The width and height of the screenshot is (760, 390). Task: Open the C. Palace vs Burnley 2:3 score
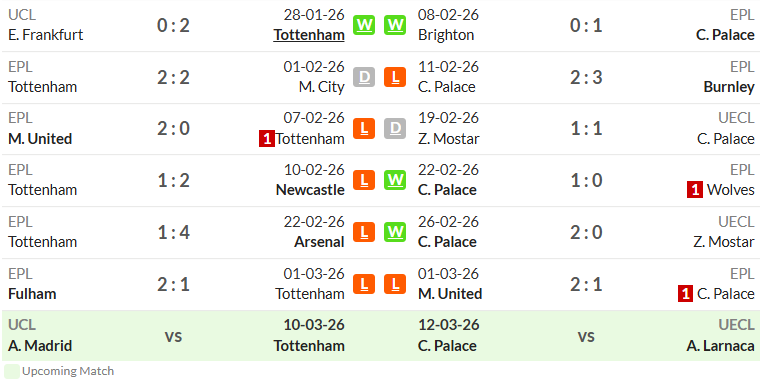(586, 77)
